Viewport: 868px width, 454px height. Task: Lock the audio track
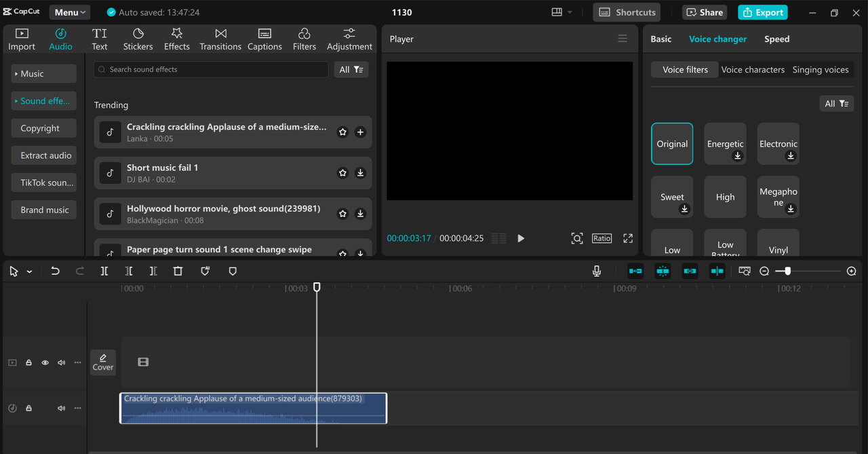tap(28, 408)
